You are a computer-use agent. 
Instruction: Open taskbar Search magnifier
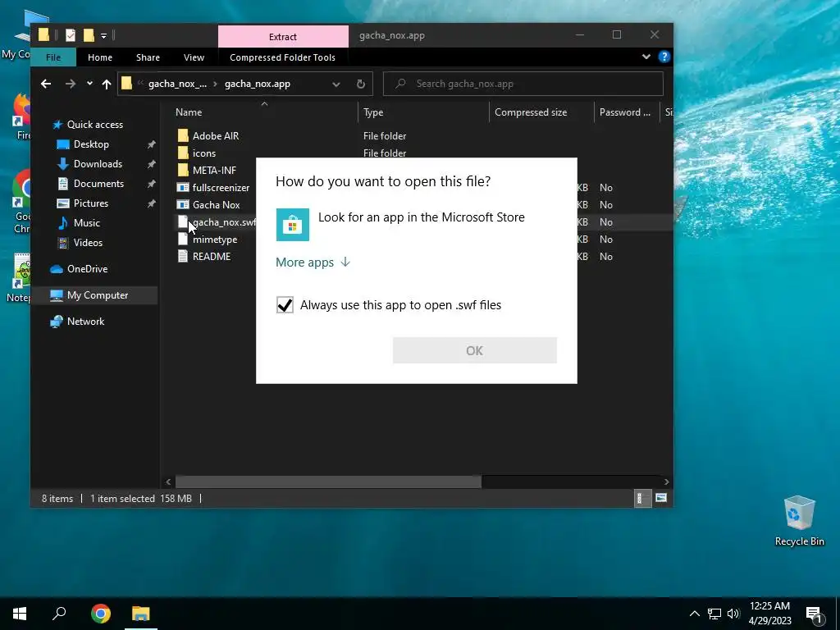(59, 614)
